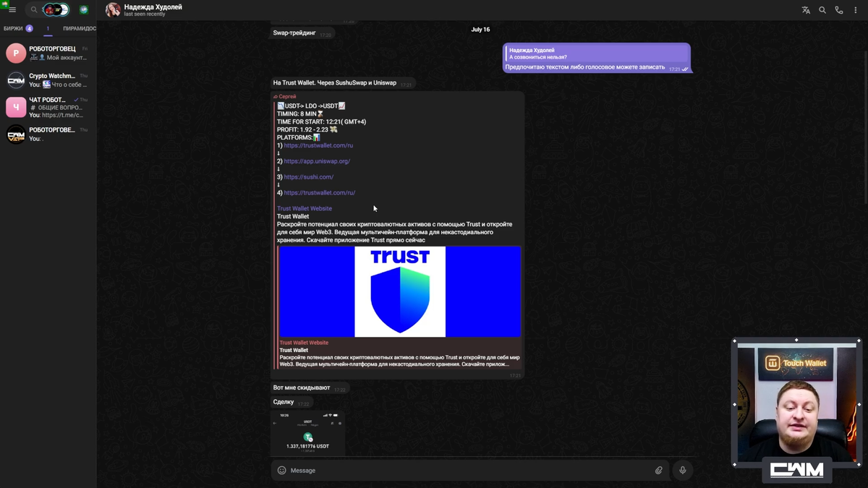
Task: Open ЧАТ РОБОТ... group chat
Action: pos(48,107)
